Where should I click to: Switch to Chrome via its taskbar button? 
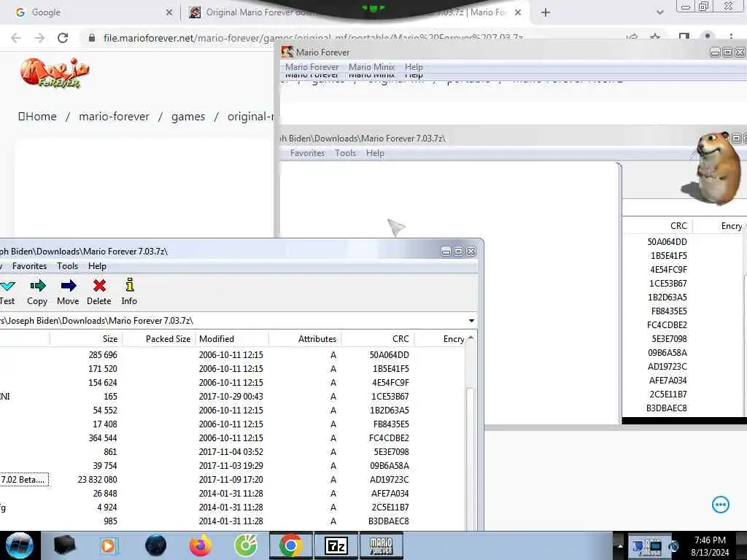291,545
